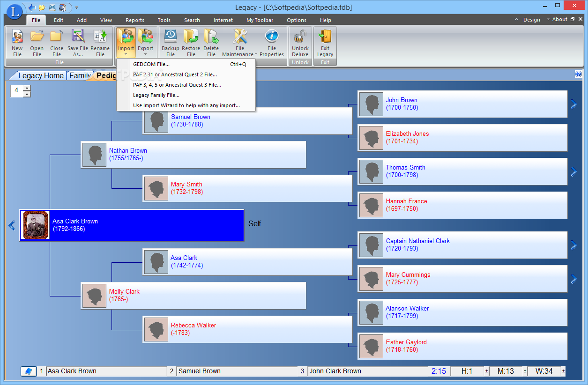The image size is (588, 385).
Task: Select Samuel Brown in pedigree chart
Action: pos(247,121)
